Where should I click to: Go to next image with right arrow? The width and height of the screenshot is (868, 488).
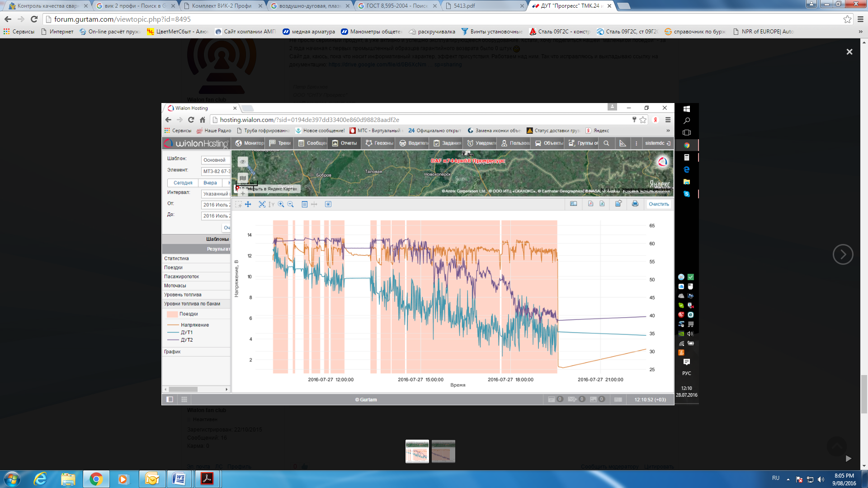[x=843, y=254]
